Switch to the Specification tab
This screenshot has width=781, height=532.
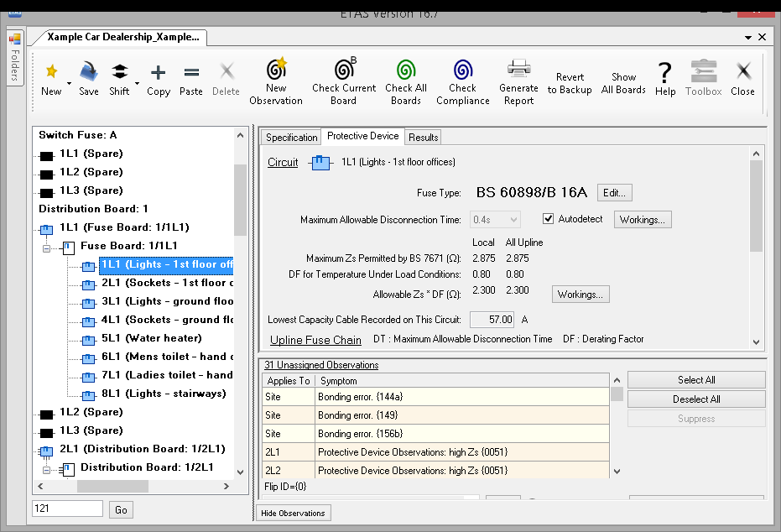(291, 138)
